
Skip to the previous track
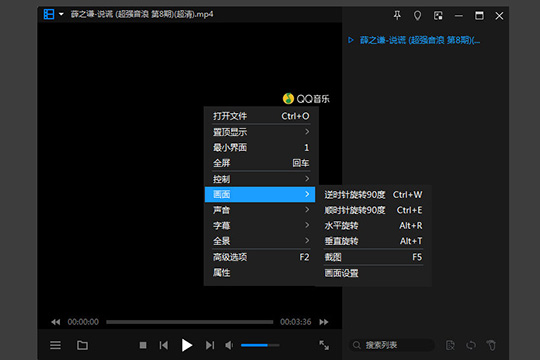164,345
